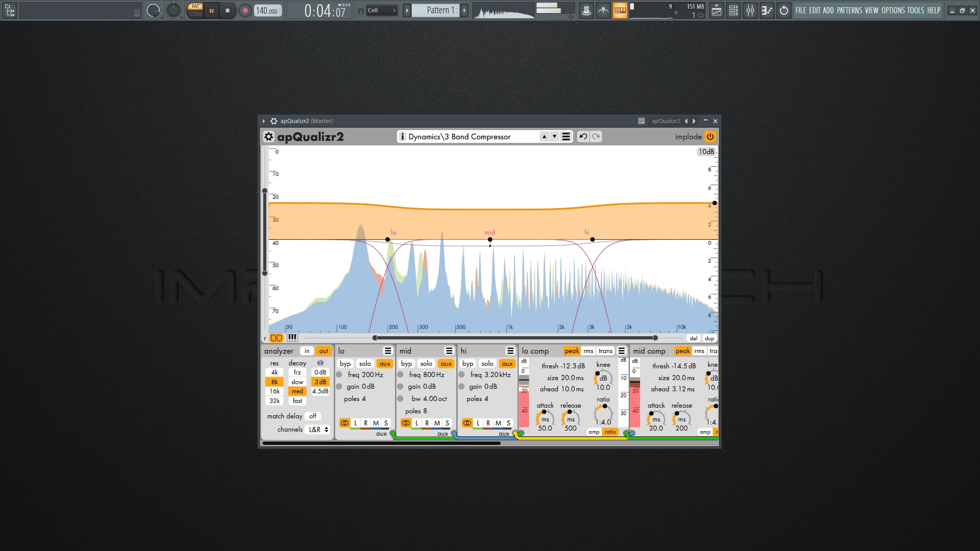Screen dimensions: 980x551
Task: Add new pattern with plus button
Action: click(x=464, y=10)
